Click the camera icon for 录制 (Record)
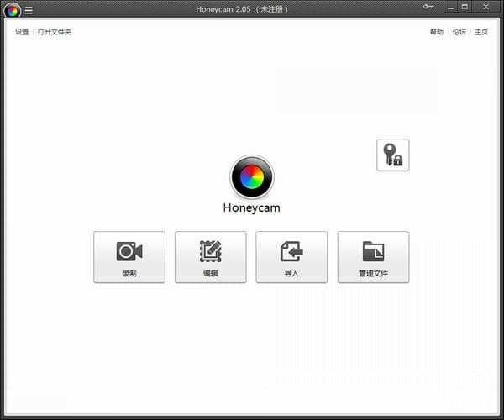The width and height of the screenshot is (504, 420). (x=129, y=252)
